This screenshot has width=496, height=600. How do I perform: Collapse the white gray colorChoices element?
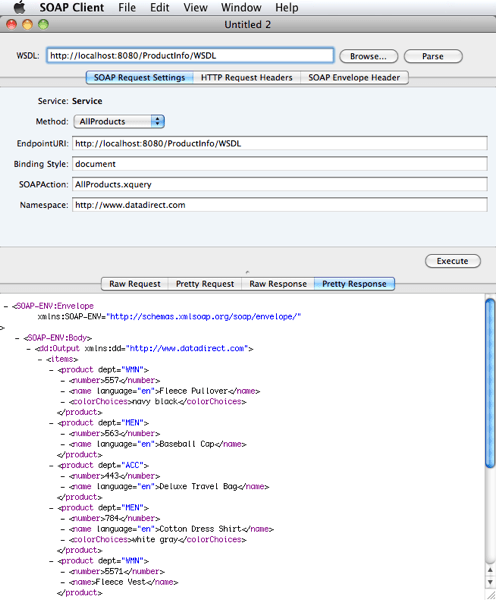(63, 540)
